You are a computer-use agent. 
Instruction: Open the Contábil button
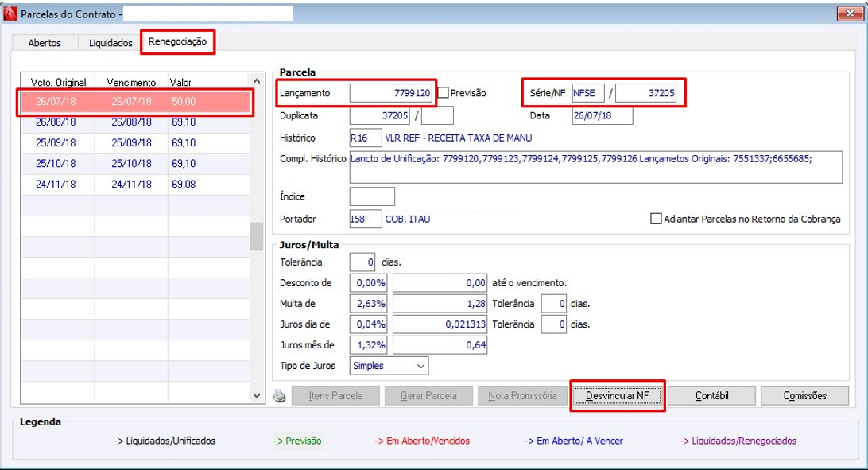click(711, 396)
